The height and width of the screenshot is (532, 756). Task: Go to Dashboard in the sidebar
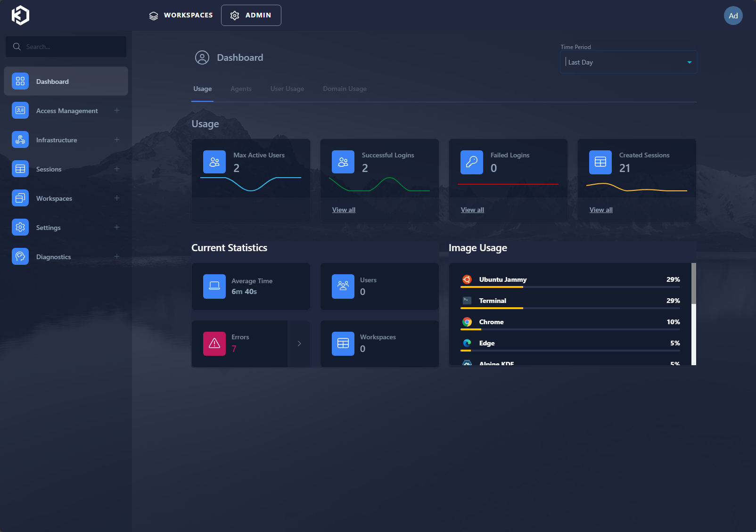(66, 81)
